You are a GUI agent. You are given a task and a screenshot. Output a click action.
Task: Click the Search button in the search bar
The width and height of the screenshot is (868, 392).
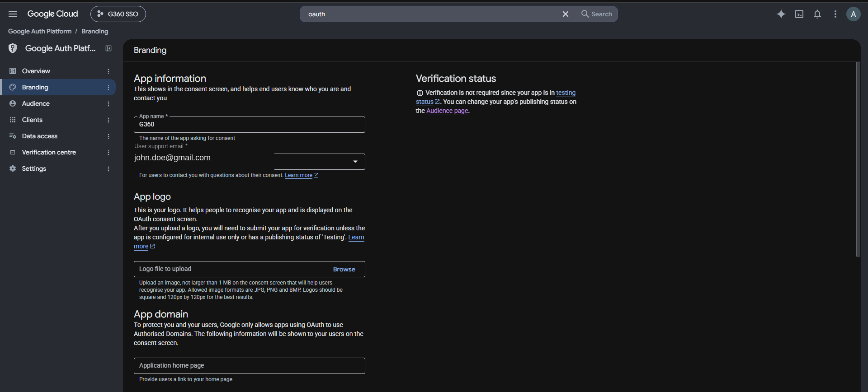[x=597, y=14]
